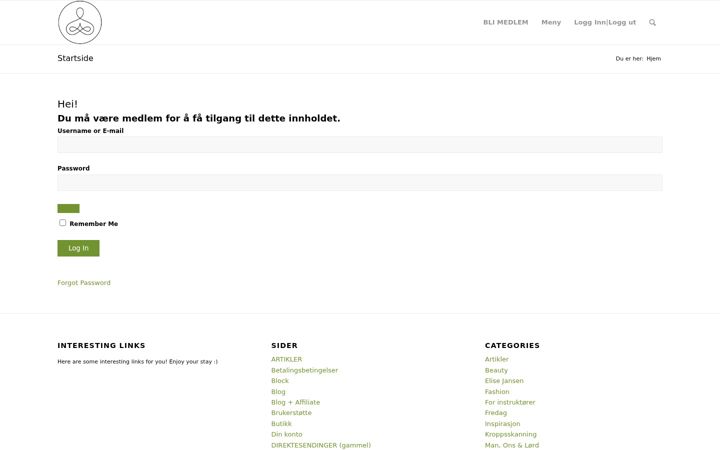This screenshot has width=720, height=450.
Task: Open For instruktører category
Action: [x=510, y=402]
